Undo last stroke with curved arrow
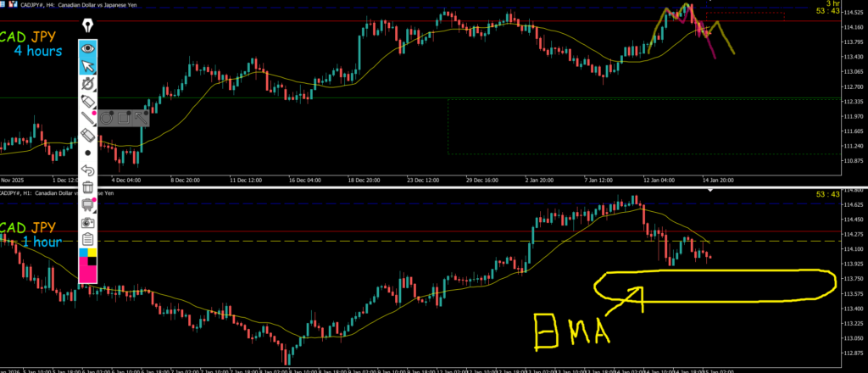The height and width of the screenshot is (373, 868). (x=87, y=170)
